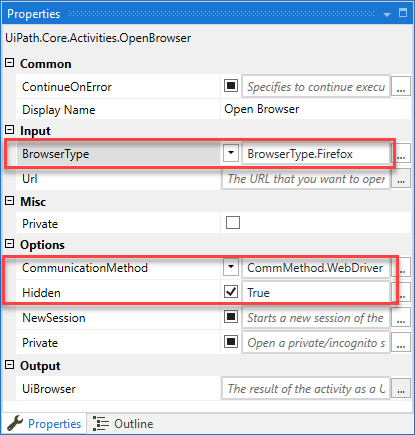415x435 pixels.
Task: Toggle the ContinueOnError tri-state checkbox
Action: pyautogui.click(x=231, y=86)
